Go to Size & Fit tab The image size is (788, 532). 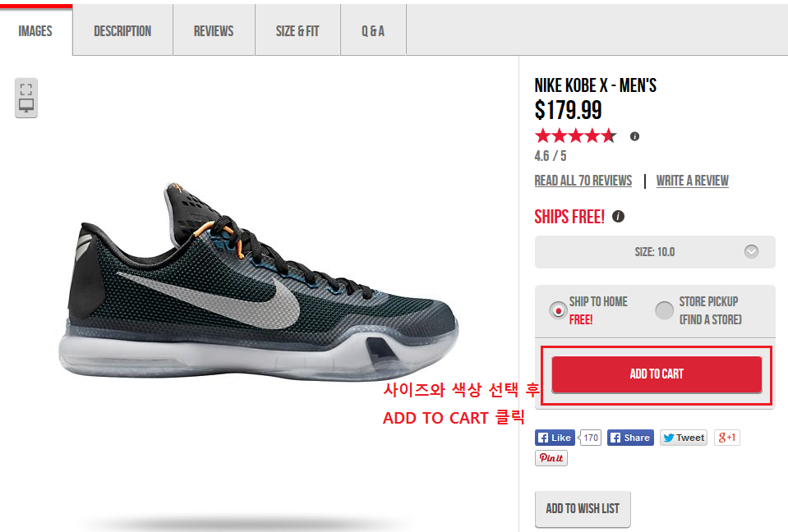click(x=297, y=31)
